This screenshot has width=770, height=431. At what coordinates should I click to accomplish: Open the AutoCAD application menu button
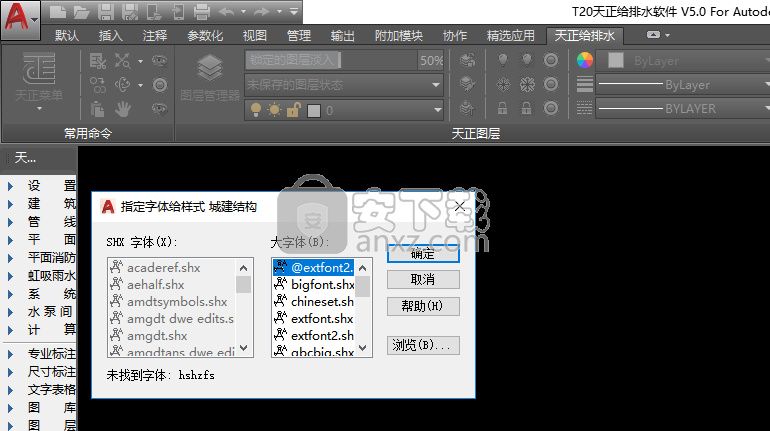pos(20,20)
